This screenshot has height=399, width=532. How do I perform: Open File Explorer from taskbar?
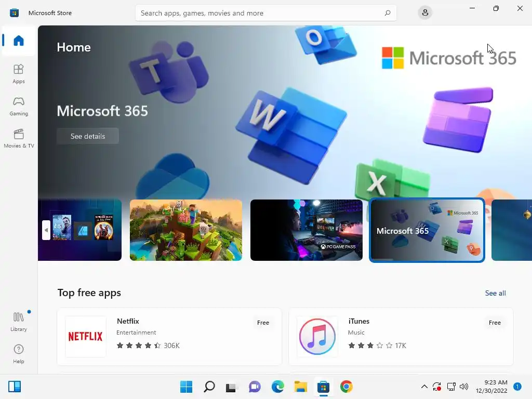(x=301, y=387)
